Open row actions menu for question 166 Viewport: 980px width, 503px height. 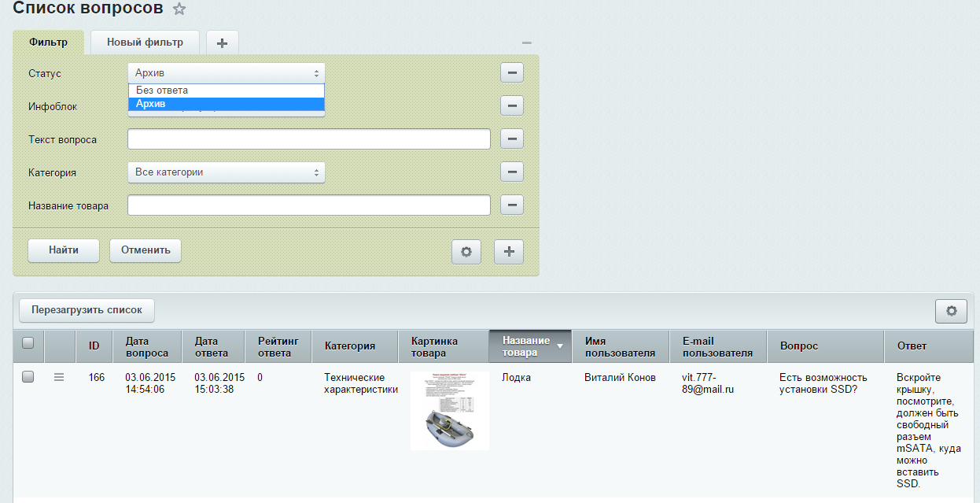(59, 378)
